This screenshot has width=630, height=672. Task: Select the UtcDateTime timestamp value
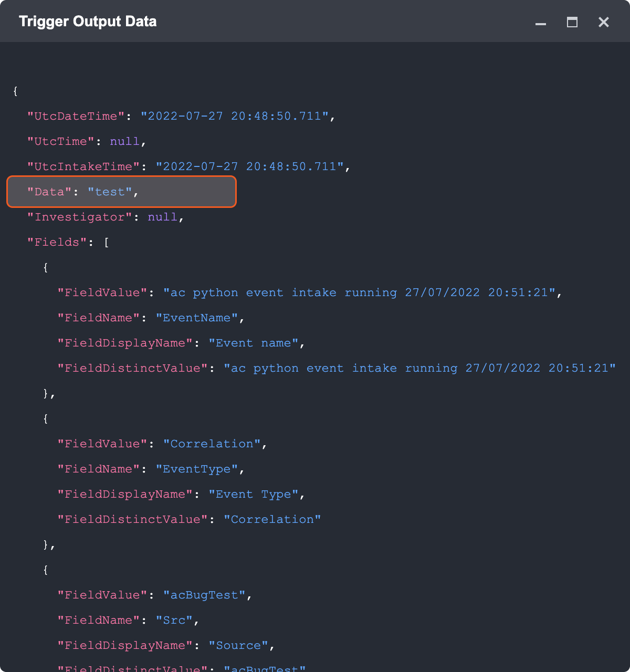coord(235,116)
